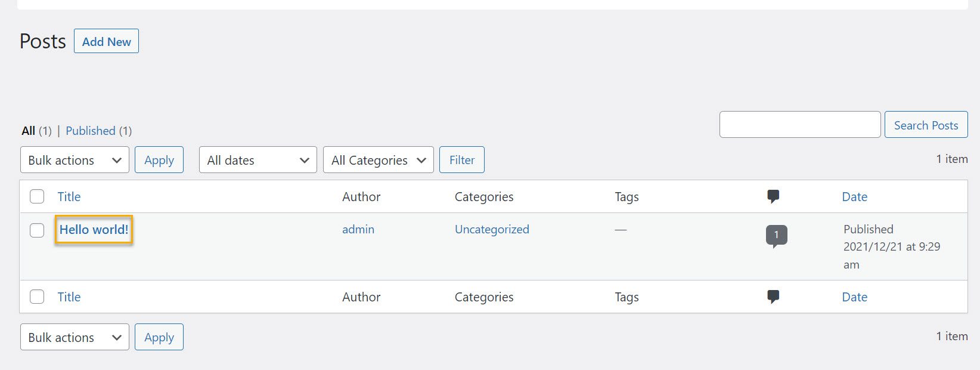
Task: Click the Filter button
Action: pos(461,159)
